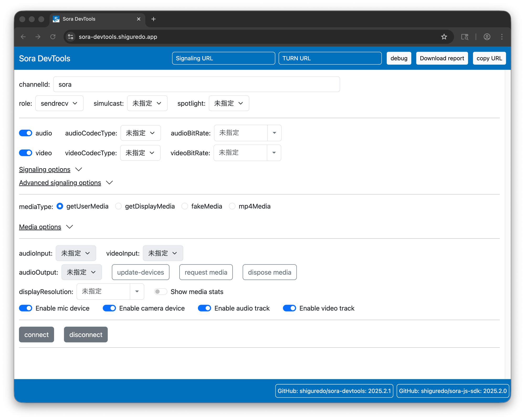The width and height of the screenshot is (525, 420).
Task: Open the role sendrecv dropdown
Action: (x=59, y=103)
